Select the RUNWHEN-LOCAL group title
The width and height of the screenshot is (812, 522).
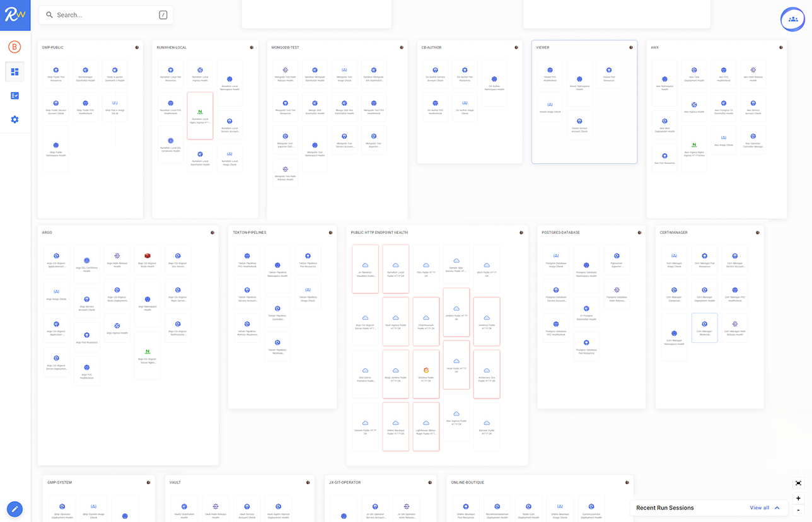point(172,47)
